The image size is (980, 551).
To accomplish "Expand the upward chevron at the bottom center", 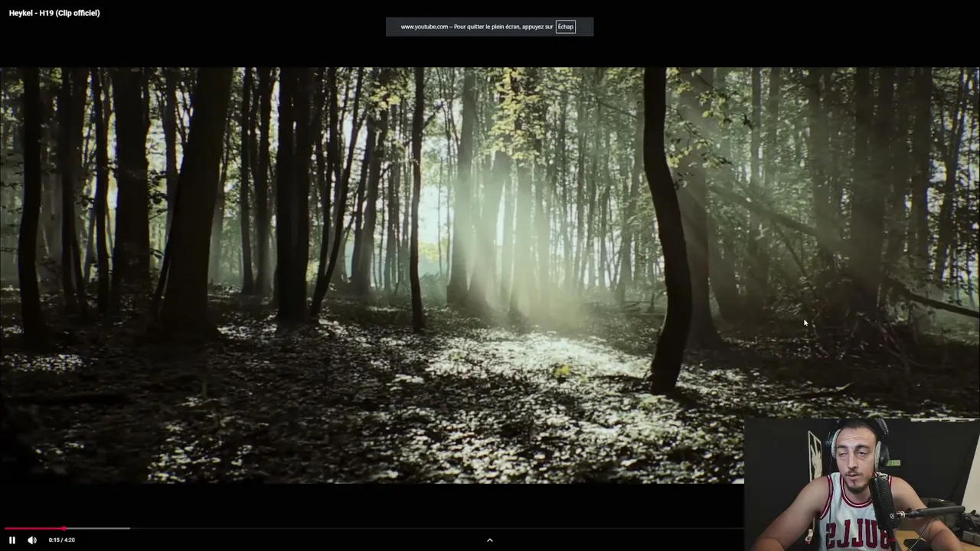I will click(490, 540).
